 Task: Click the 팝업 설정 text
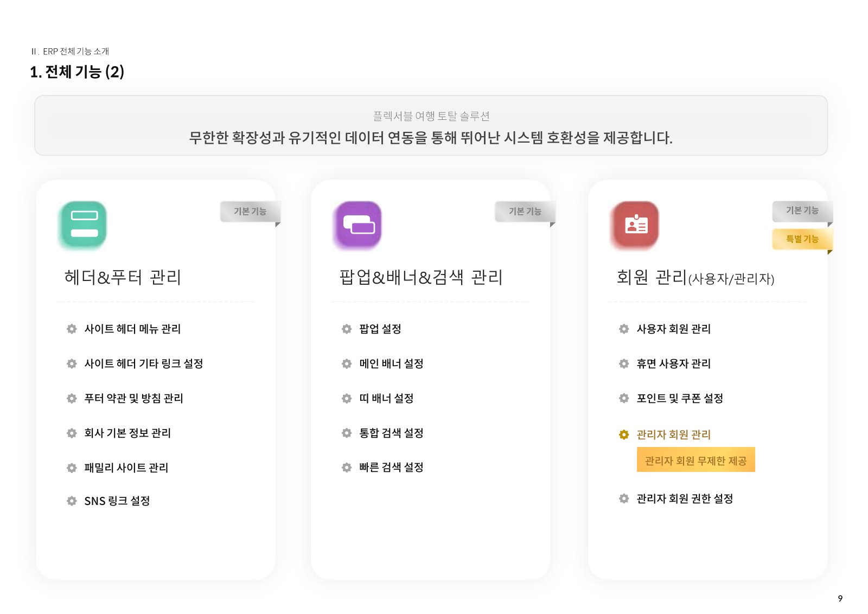click(380, 329)
